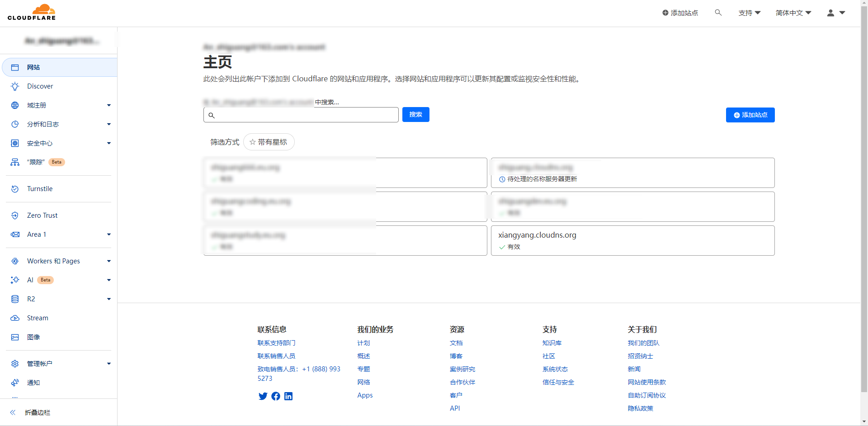The height and width of the screenshot is (426, 868).
Task: Open the 简体中文 language dropdown
Action: [793, 13]
